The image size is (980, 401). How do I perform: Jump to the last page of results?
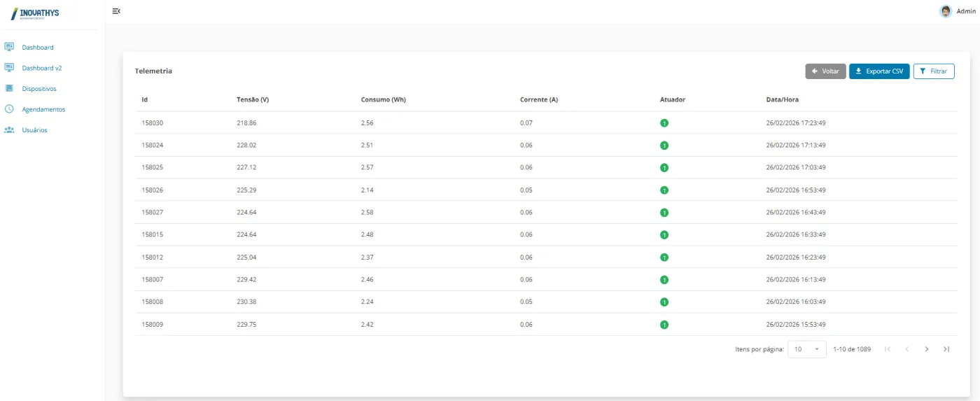[x=946, y=349]
